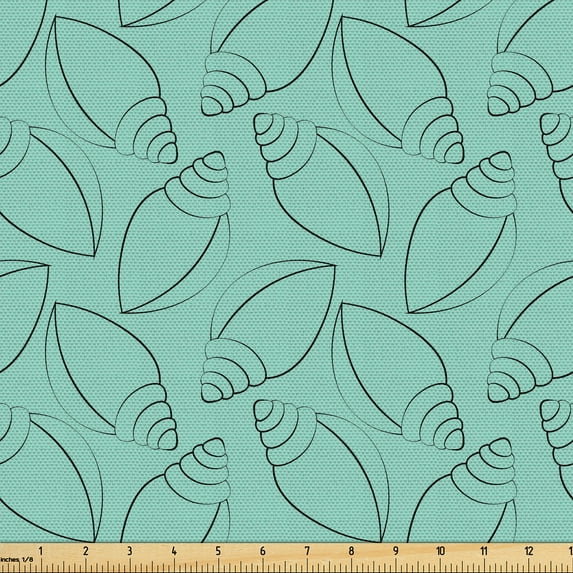The width and height of the screenshot is (573, 573).
Task: Click the ruler number 10
Action: [440, 551]
